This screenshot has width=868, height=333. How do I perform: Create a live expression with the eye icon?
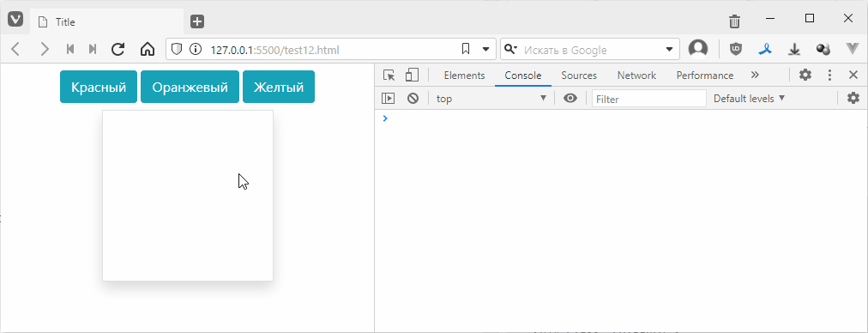[570, 99]
